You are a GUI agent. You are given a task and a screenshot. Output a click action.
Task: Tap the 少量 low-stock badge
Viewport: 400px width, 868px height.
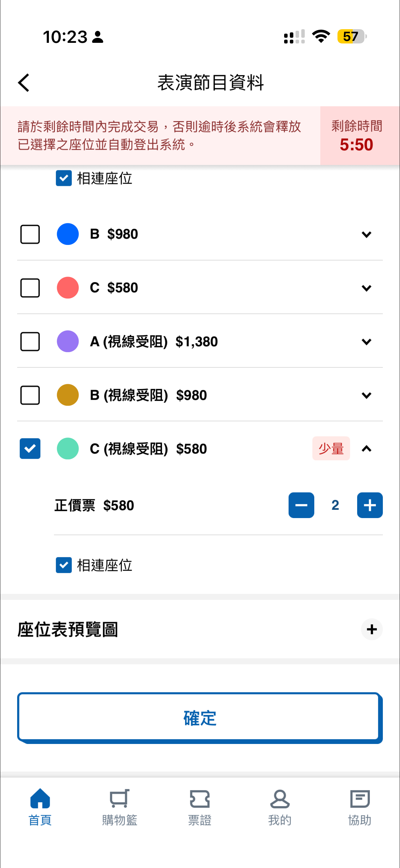(x=331, y=449)
